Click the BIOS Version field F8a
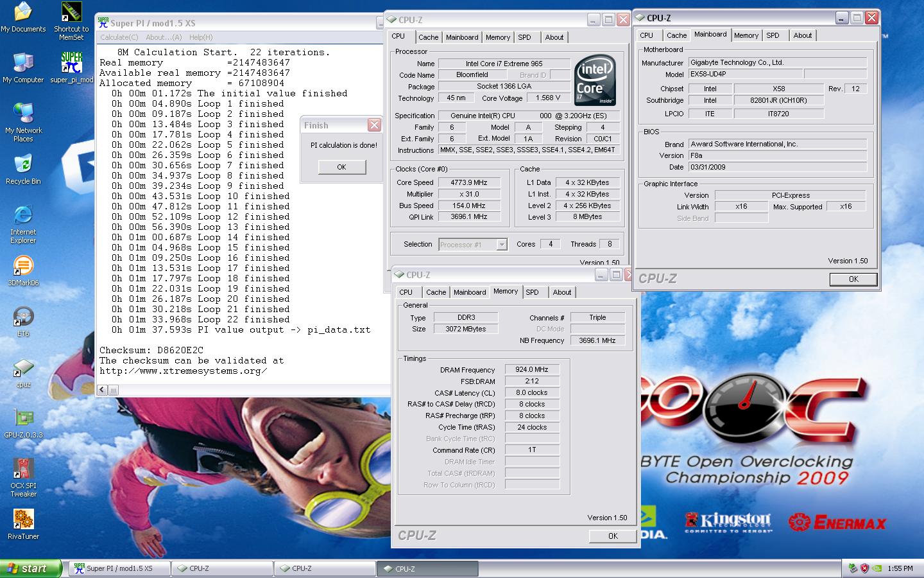The width and height of the screenshot is (924, 578). (x=778, y=155)
